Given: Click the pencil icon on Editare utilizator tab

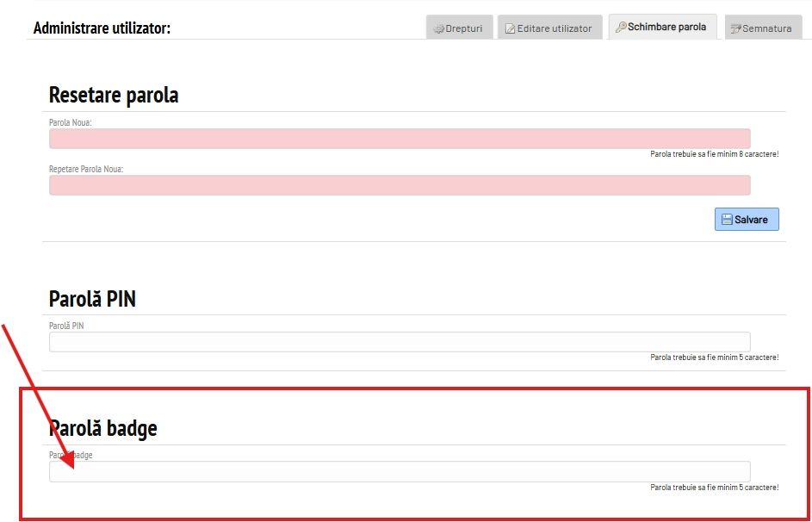Looking at the screenshot, I should [510, 28].
